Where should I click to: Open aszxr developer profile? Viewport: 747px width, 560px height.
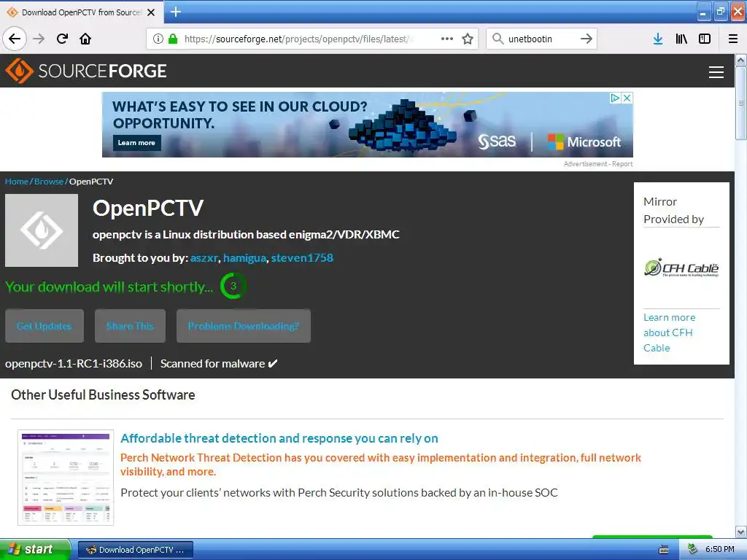coord(204,258)
